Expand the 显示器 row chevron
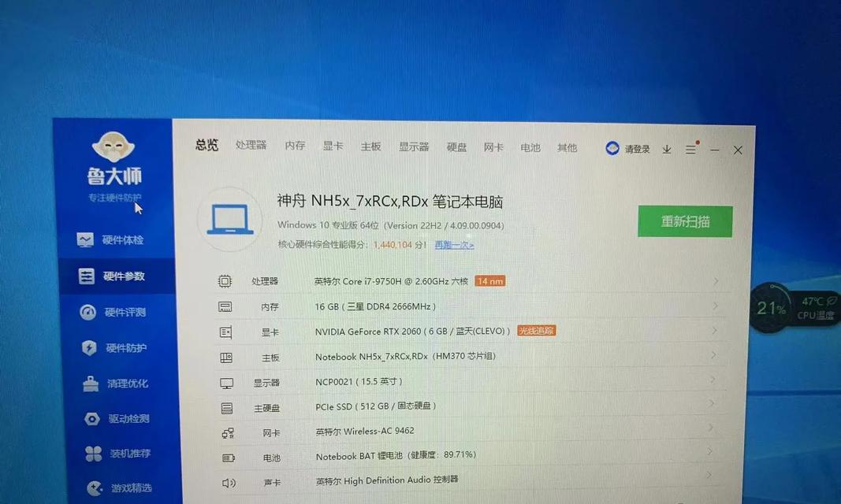The width and height of the screenshot is (841, 504). [713, 380]
